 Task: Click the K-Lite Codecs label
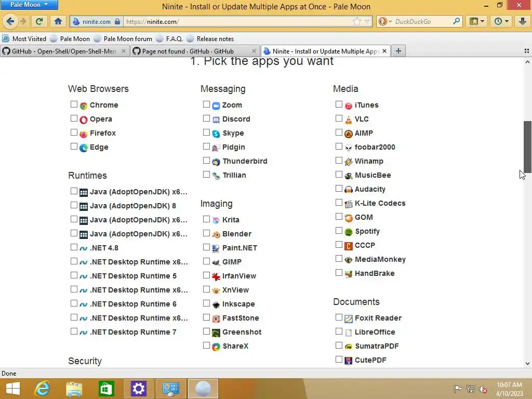pyautogui.click(x=380, y=203)
